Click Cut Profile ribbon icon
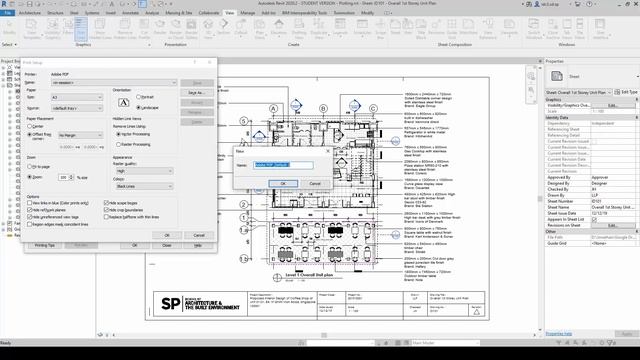This screenshot has height=360, width=640. [x=144, y=29]
